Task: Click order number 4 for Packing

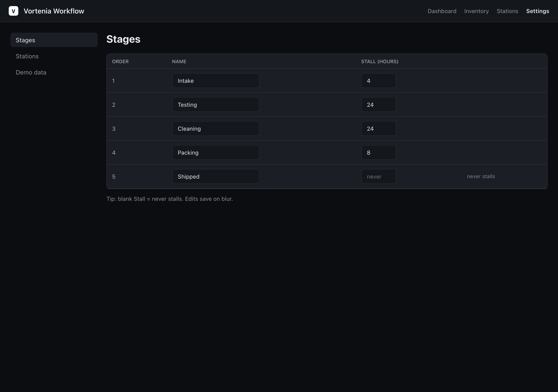Action: [x=114, y=152]
